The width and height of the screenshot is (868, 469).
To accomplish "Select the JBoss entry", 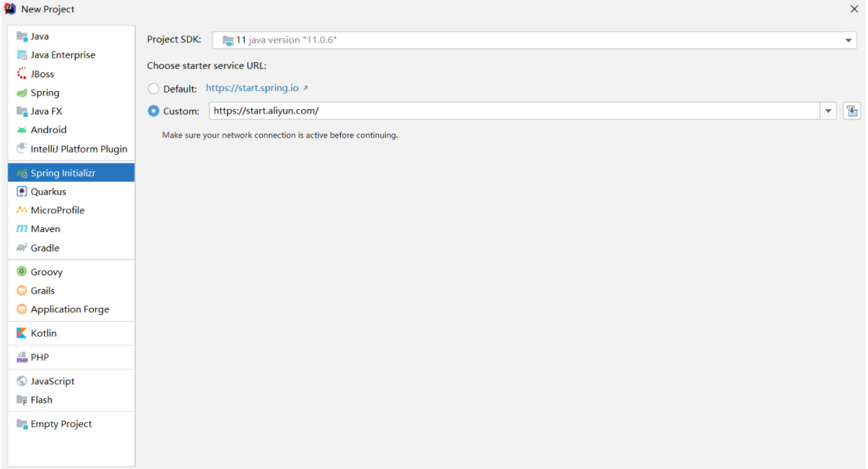I will [71, 74].
